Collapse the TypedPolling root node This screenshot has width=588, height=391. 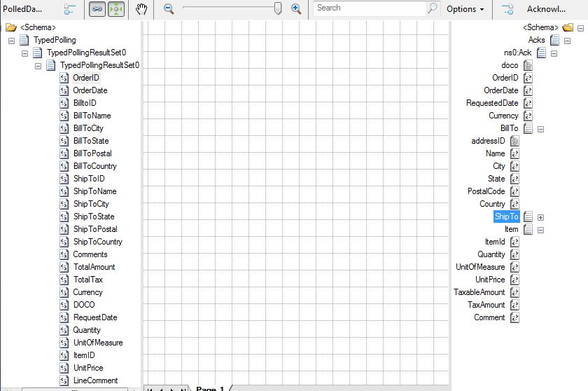point(12,41)
